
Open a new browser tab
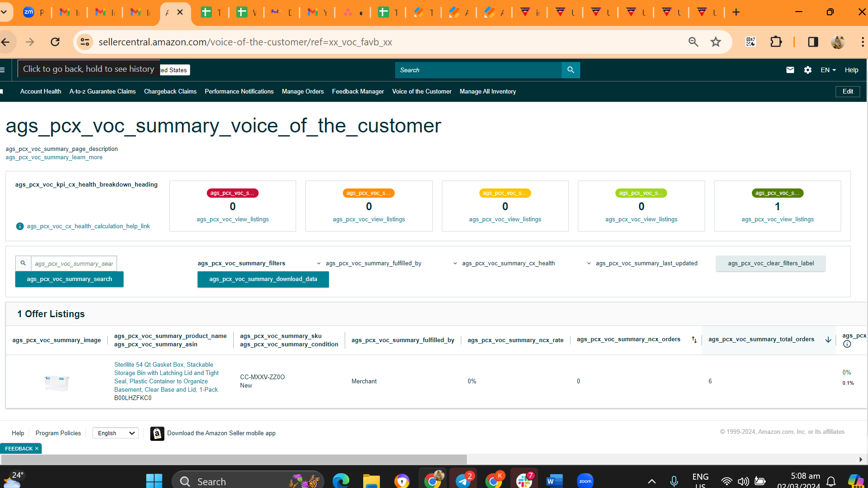point(736,13)
